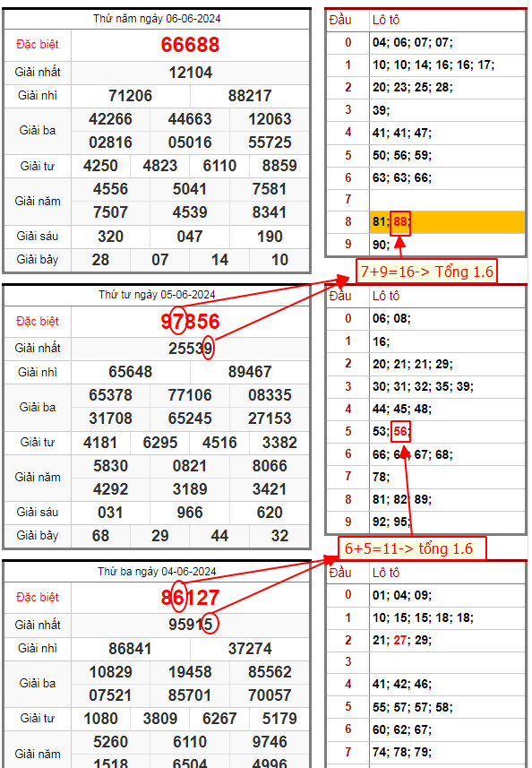Click Giải bảy number 28 in top table

100,260
